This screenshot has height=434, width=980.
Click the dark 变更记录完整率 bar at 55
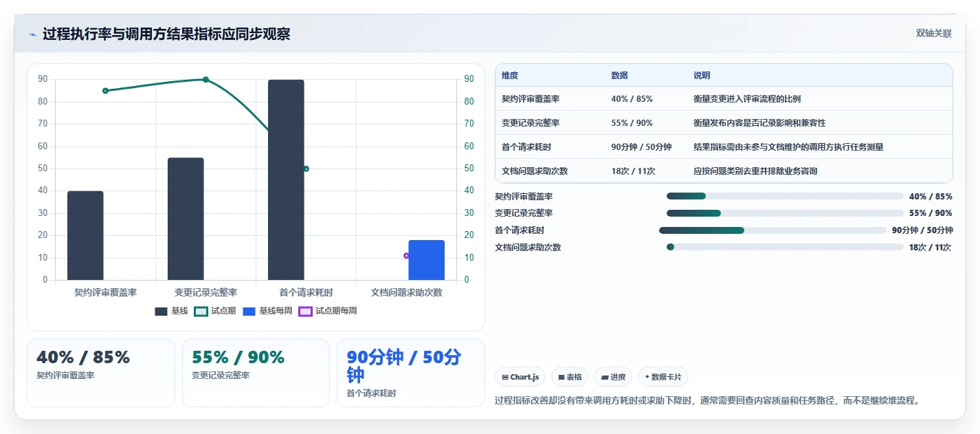[x=186, y=219]
